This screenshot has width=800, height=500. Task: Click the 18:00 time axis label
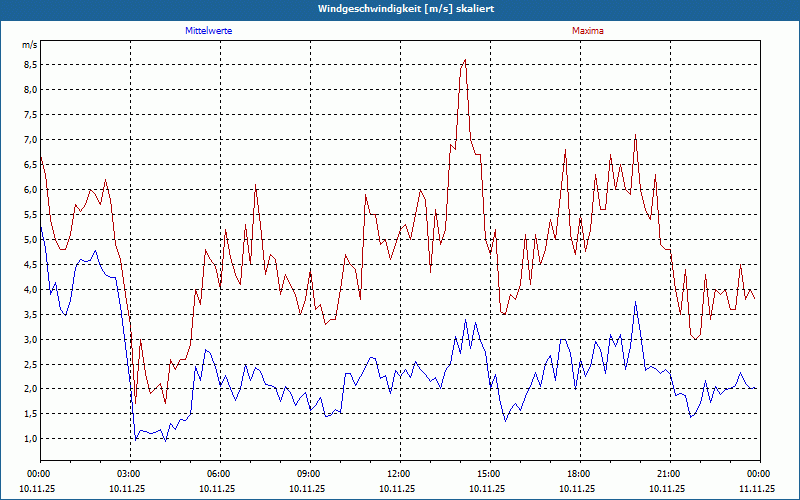(580, 474)
